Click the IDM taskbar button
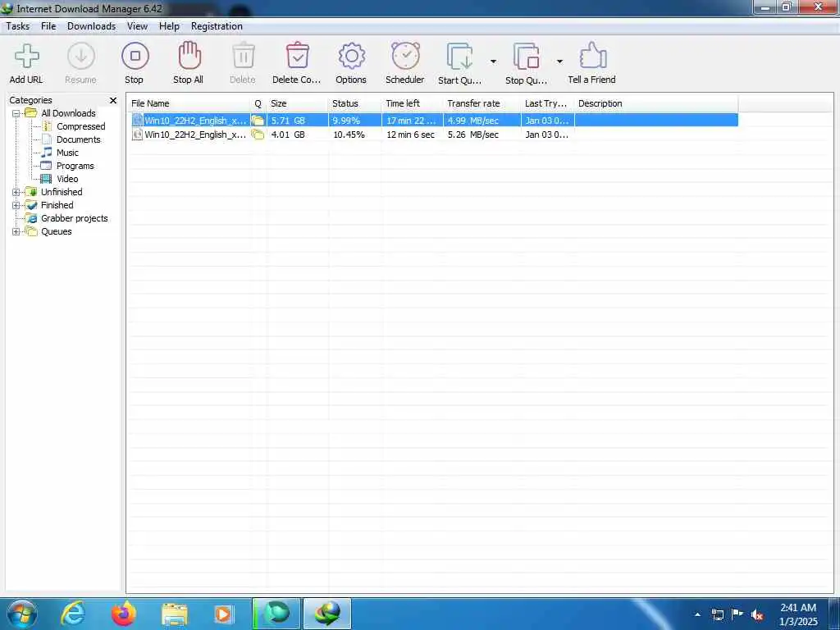 coord(327,614)
